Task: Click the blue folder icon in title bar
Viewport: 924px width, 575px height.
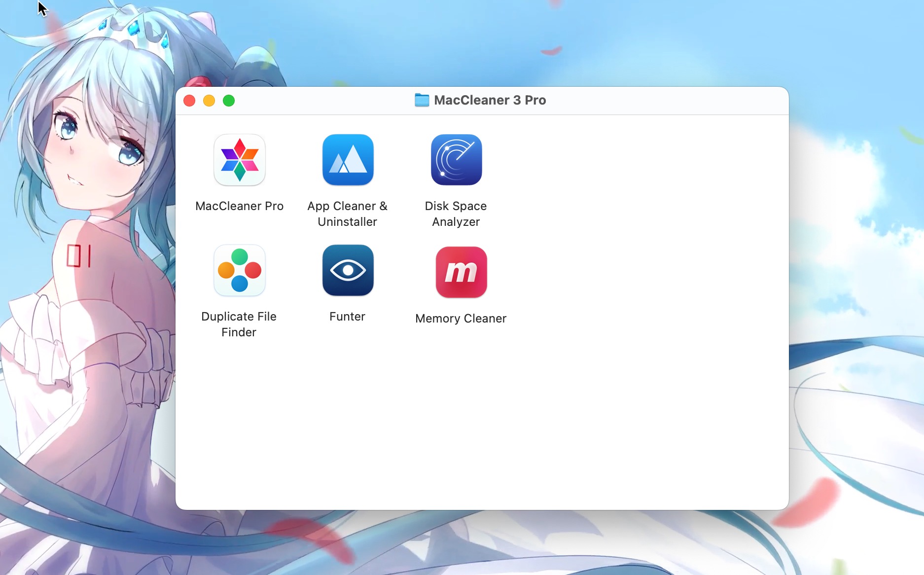Action: tap(422, 100)
